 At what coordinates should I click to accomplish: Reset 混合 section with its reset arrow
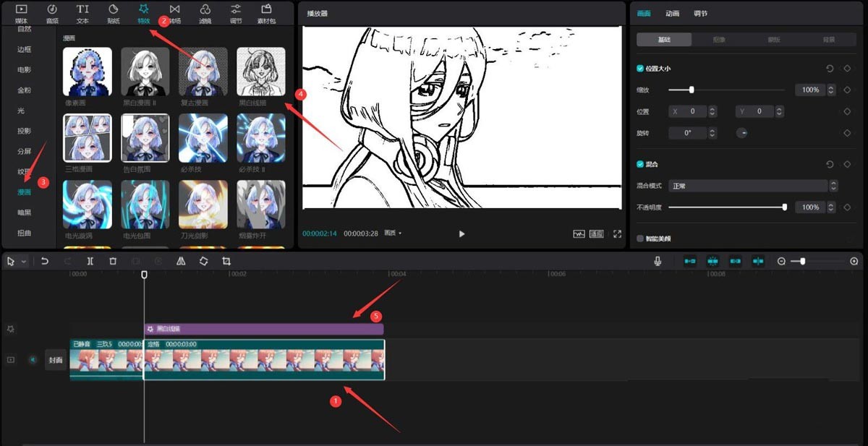(830, 165)
